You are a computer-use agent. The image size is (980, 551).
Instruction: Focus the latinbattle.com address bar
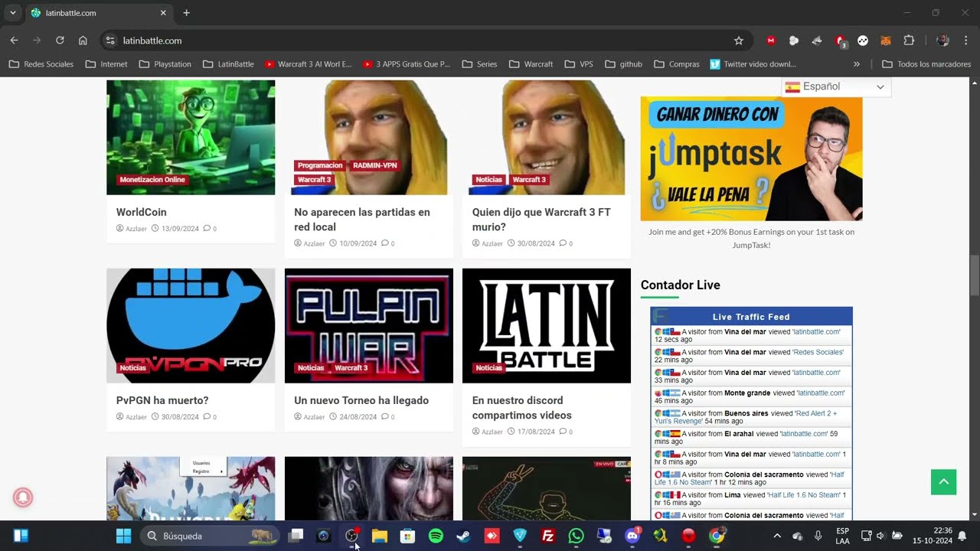(x=421, y=41)
